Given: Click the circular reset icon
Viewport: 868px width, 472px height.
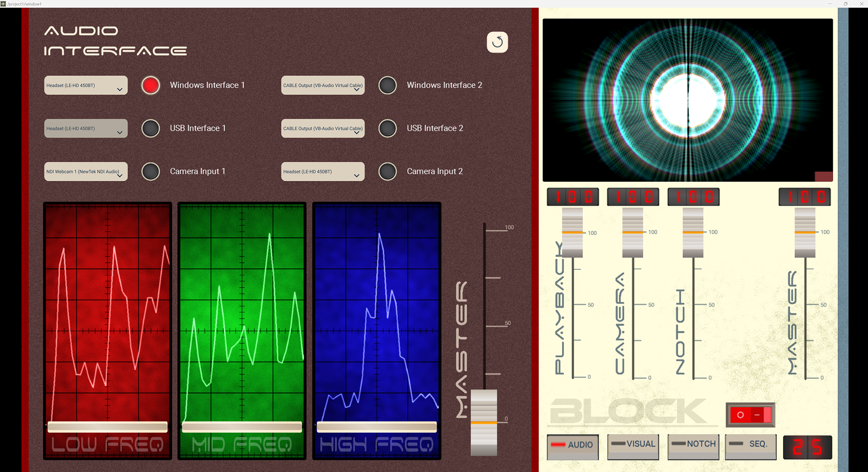Looking at the screenshot, I should pyautogui.click(x=497, y=42).
